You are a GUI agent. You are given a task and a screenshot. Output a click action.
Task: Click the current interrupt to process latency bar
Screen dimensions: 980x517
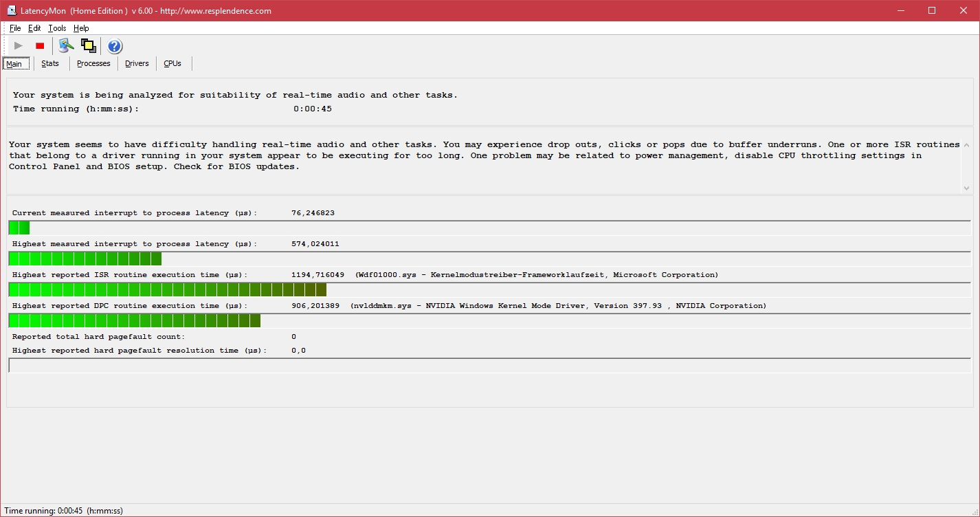(490, 228)
